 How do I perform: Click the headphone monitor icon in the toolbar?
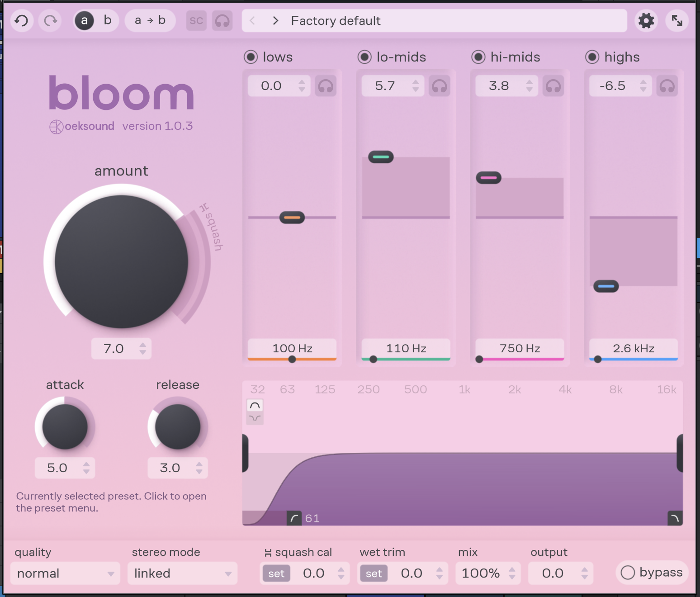222,20
